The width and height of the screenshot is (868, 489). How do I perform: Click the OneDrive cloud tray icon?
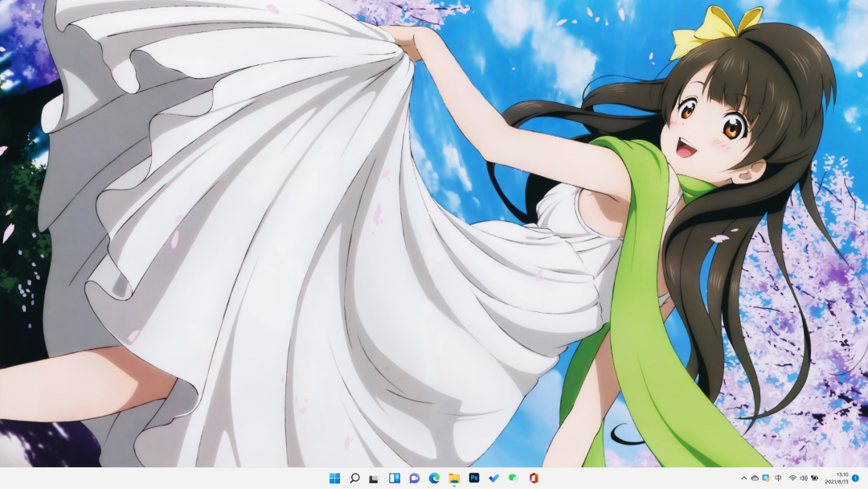755,479
